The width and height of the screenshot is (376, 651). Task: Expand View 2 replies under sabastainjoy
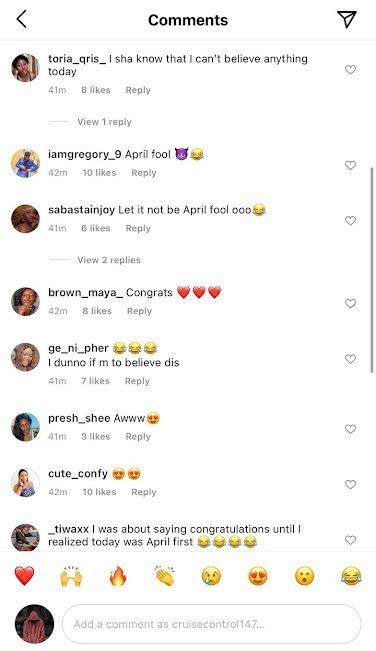coord(109,260)
